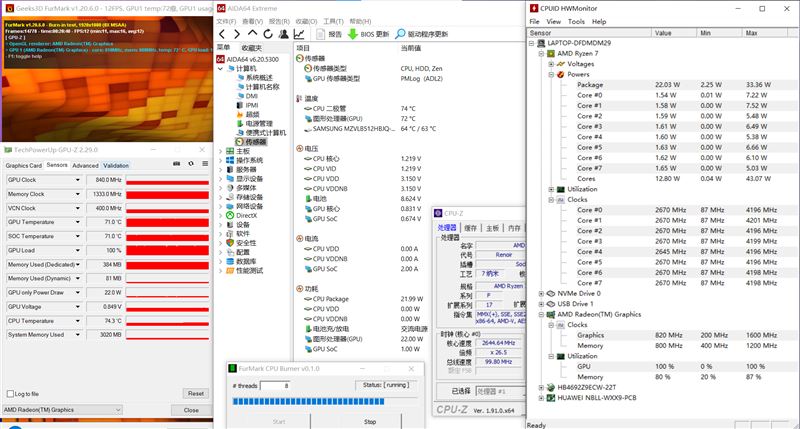This screenshot has width=800, height=429.
Task: Click Reset button in GPU-Z
Action: pyautogui.click(x=196, y=393)
